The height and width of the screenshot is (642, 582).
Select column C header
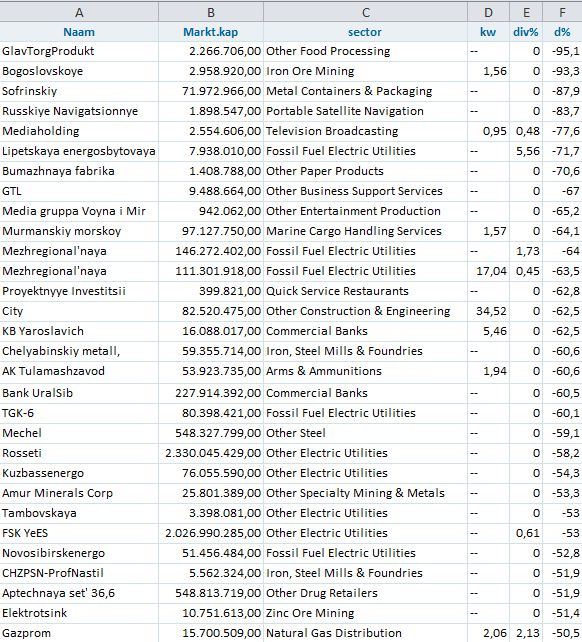coord(365,13)
